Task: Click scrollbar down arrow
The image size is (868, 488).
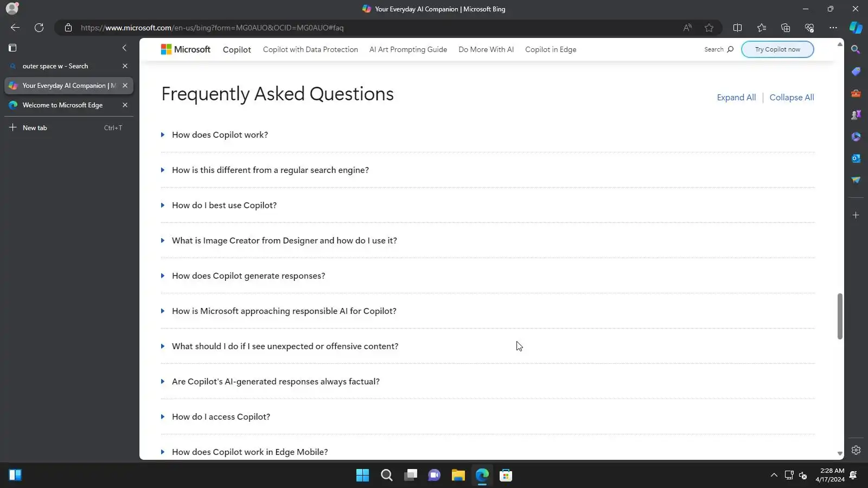Action: pos(840,454)
